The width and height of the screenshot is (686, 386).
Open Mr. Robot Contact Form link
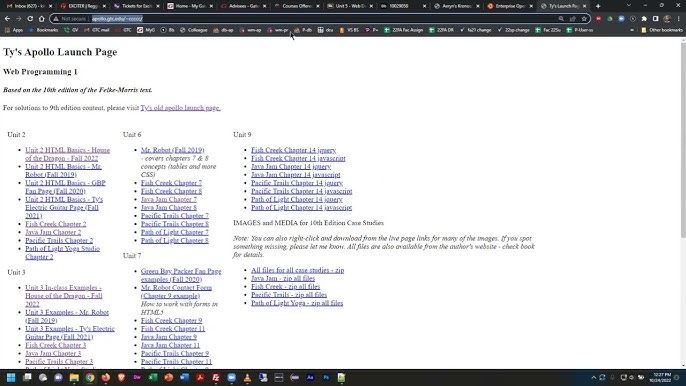coord(176,291)
